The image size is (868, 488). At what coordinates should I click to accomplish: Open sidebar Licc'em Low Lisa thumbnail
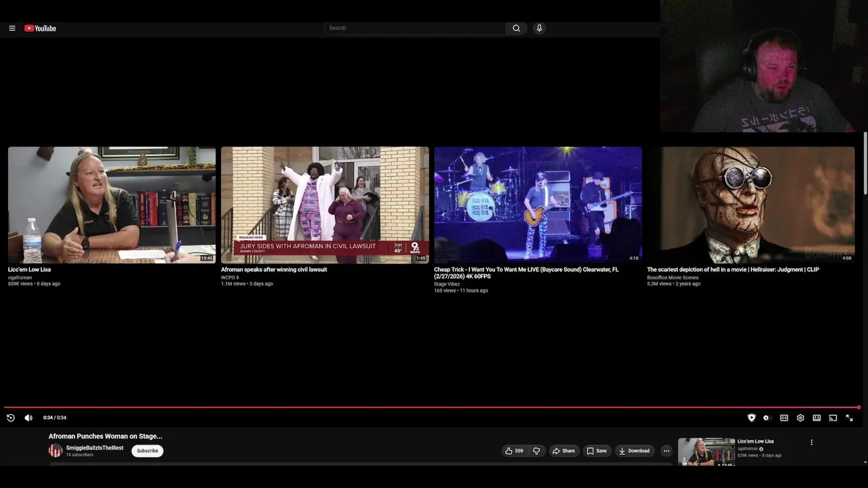pyautogui.click(x=707, y=452)
